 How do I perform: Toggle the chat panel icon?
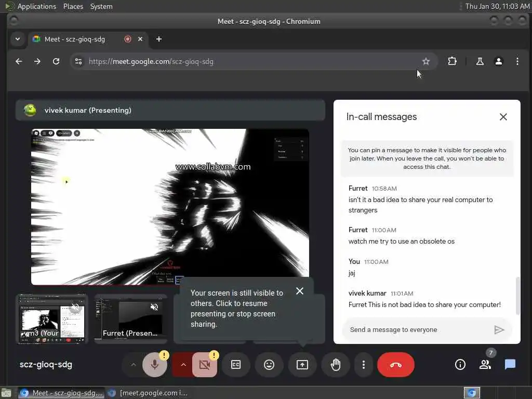click(510, 365)
